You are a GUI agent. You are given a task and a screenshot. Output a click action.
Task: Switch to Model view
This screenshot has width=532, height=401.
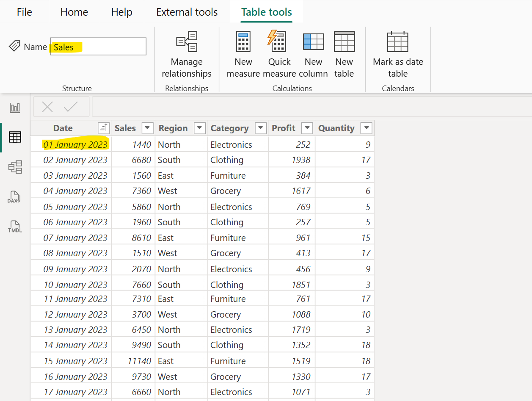pos(15,167)
